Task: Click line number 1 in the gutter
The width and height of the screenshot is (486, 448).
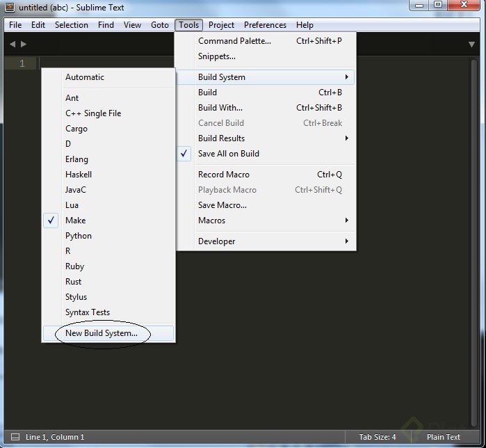Action: pos(22,63)
